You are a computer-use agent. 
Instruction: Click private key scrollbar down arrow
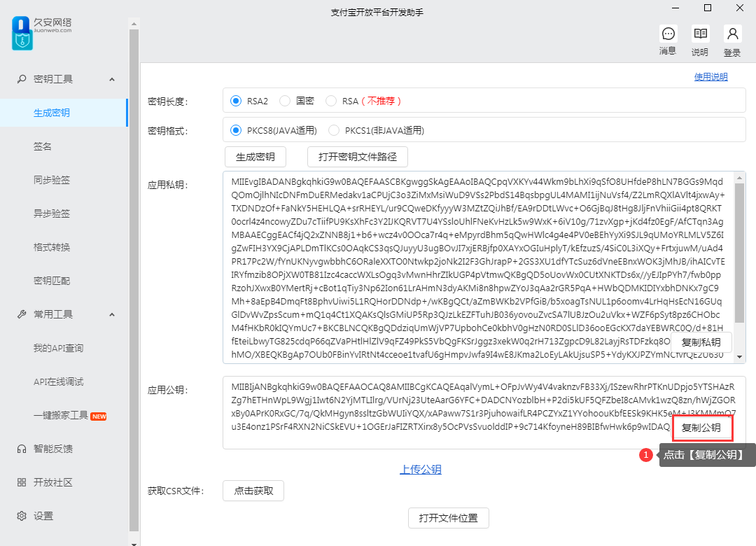(x=740, y=358)
